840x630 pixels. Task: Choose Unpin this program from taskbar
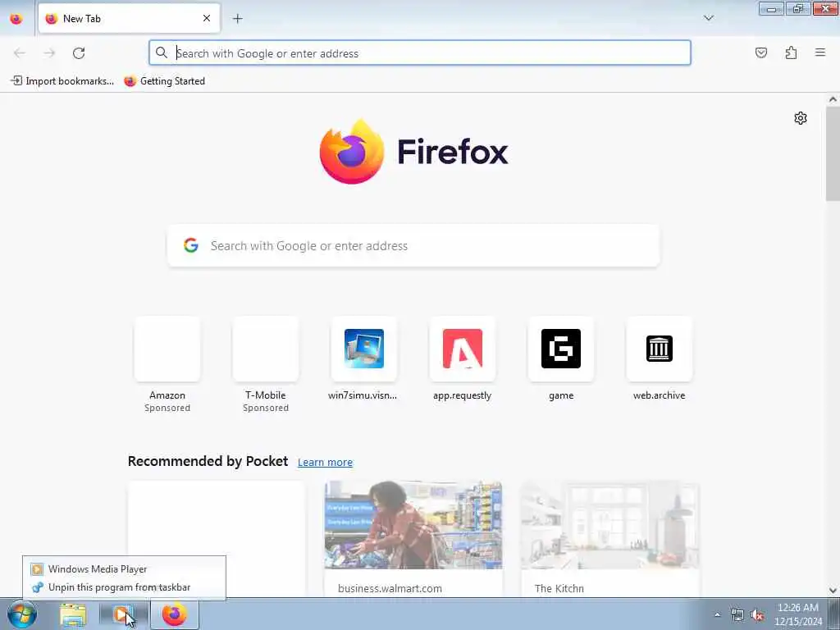click(124, 587)
